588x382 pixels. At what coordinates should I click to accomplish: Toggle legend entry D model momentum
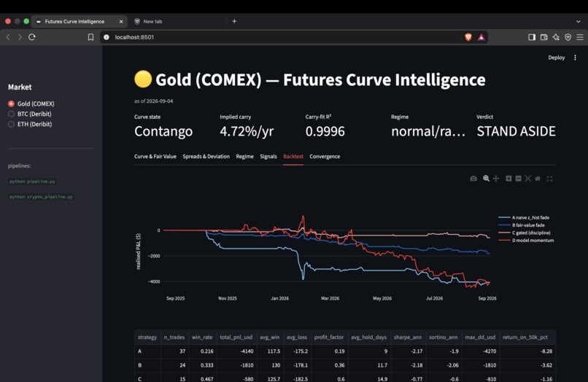(526, 241)
